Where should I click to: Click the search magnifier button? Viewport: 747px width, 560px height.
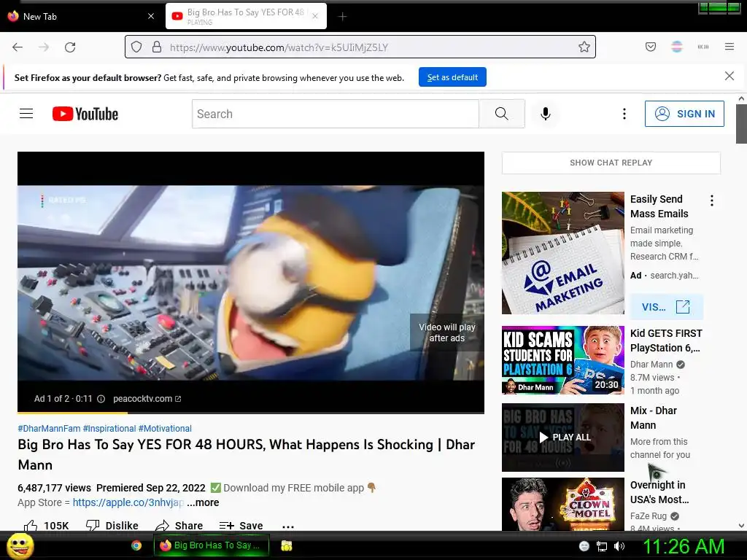pos(502,113)
